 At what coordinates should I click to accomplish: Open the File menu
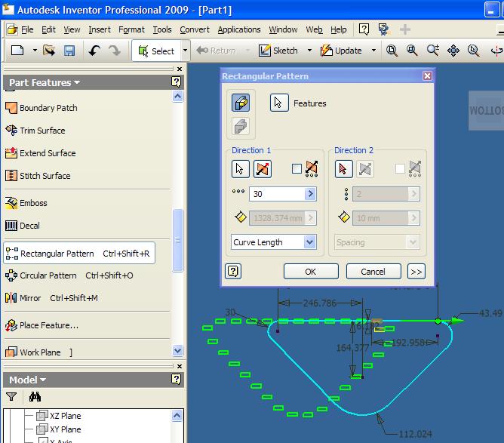[27, 29]
